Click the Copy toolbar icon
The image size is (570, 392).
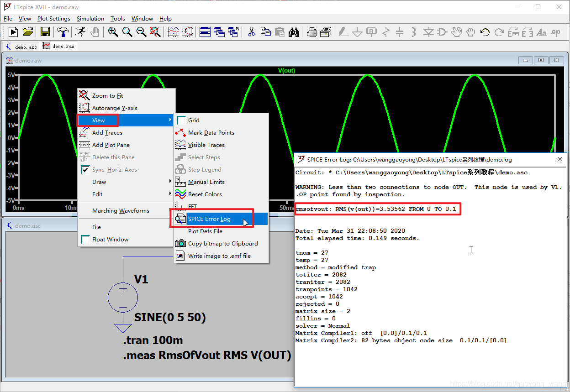pyautogui.click(x=265, y=32)
